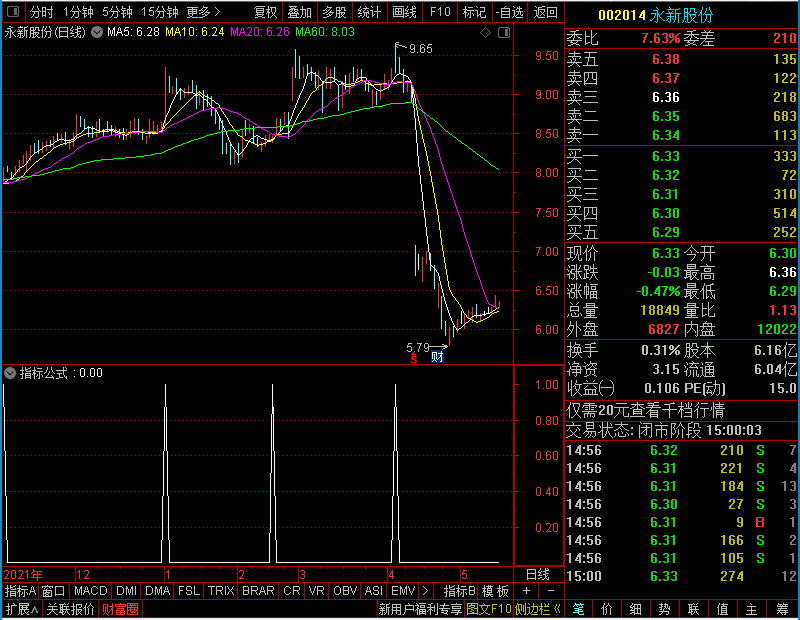Viewport: 800px width, 620px height.
Task: Click the blue 财 marker under the chart
Action: (x=437, y=357)
